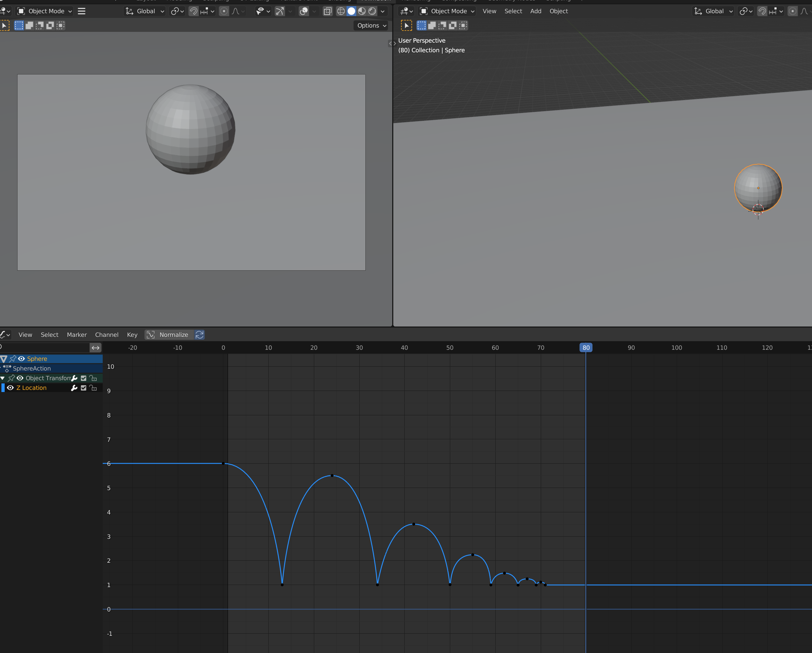
Task: Open the Options dropdown in left viewport
Action: pyautogui.click(x=371, y=25)
